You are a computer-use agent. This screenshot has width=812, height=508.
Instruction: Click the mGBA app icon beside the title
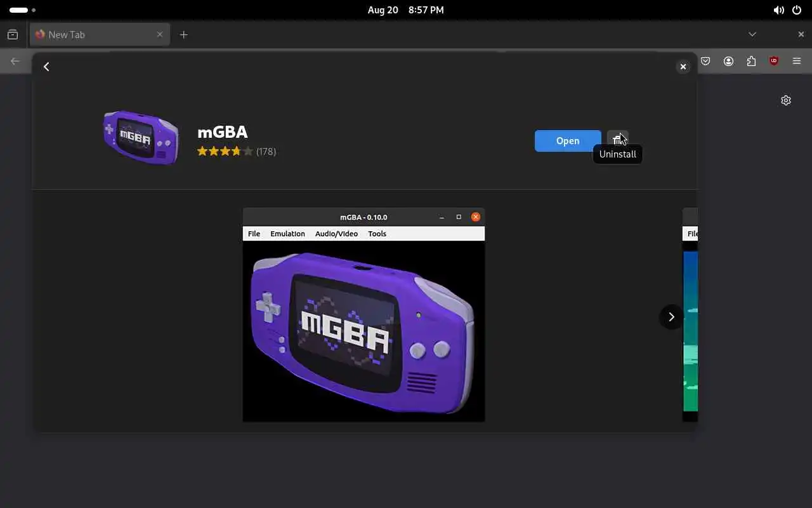pos(141,138)
